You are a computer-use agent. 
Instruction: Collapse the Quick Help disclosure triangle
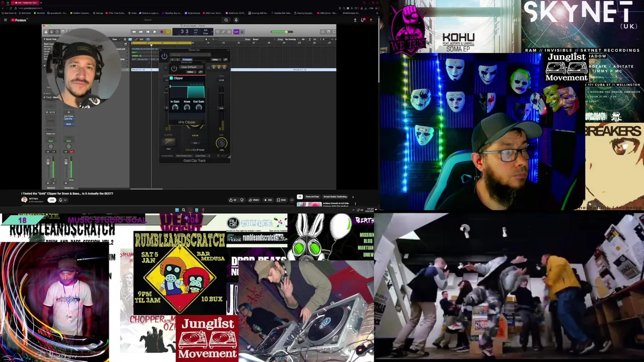point(44,39)
